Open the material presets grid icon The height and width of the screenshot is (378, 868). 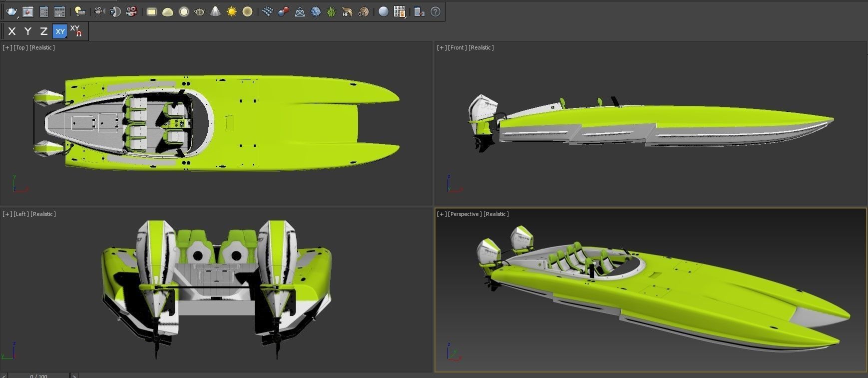point(399,11)
